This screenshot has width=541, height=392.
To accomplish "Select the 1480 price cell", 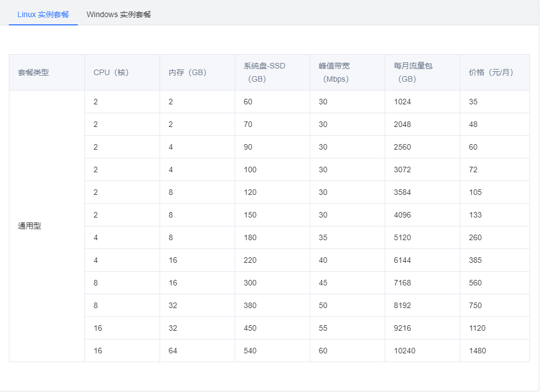I will tap(478, 351).
